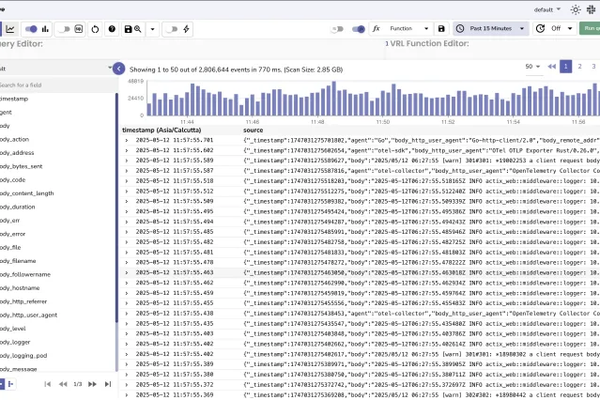
Task: Expand the log row at 11:57:55.602
Action: [127, 150]
